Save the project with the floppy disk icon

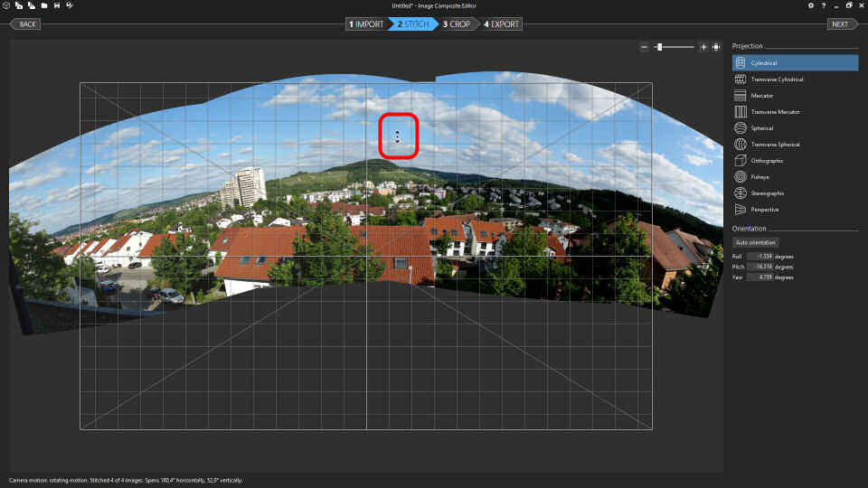click(x=57, y=5)
